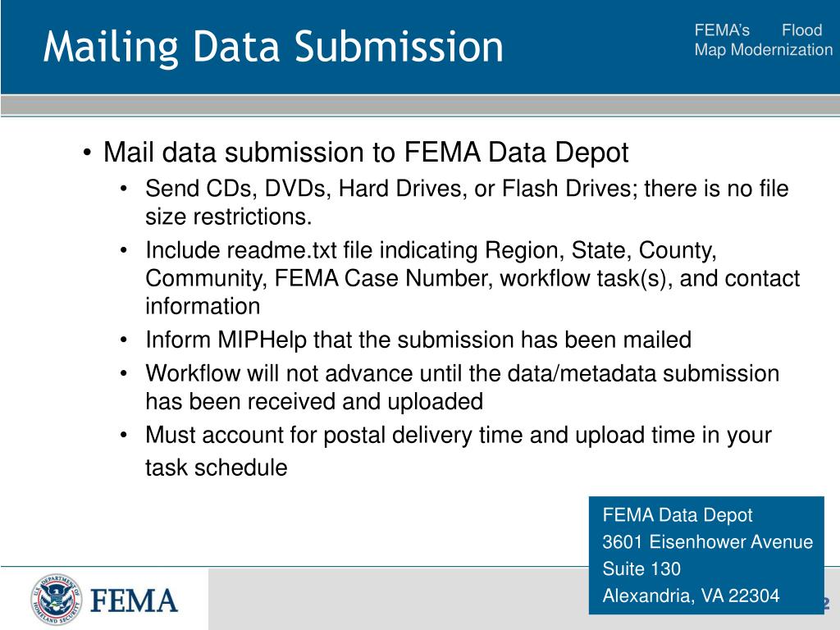The height and width of the screenshot is (630, 840).
Task: Click the postal delivery time bullet
Action: click(x=458, y=451)
